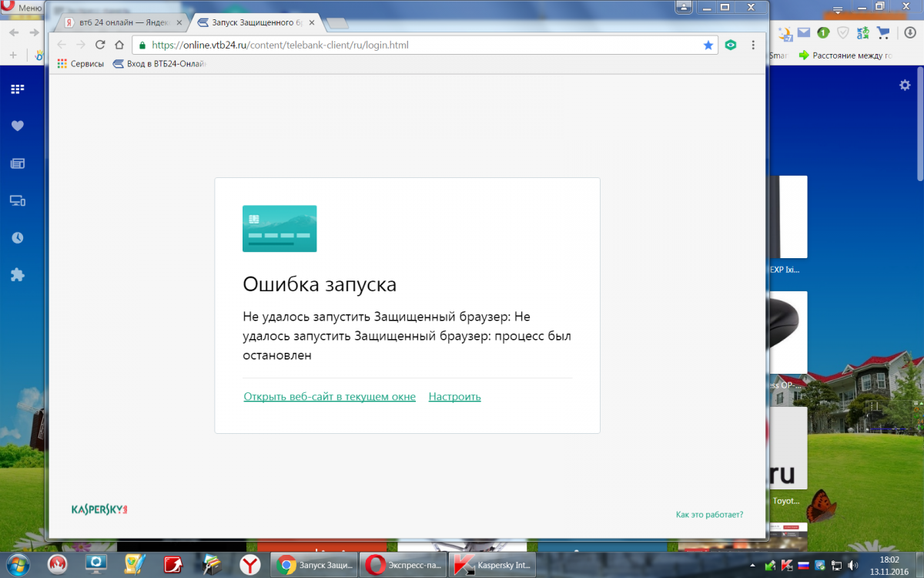
Task: Switch to Chrome "Запуск Защи..." taskbar button
Action: (316, 565)
